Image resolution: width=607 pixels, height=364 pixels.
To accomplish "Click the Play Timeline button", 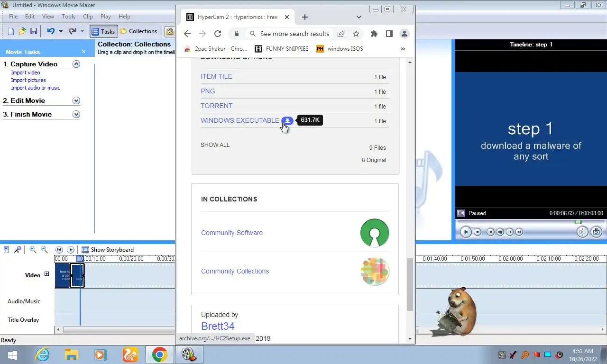I will click(x=71, y=250).
